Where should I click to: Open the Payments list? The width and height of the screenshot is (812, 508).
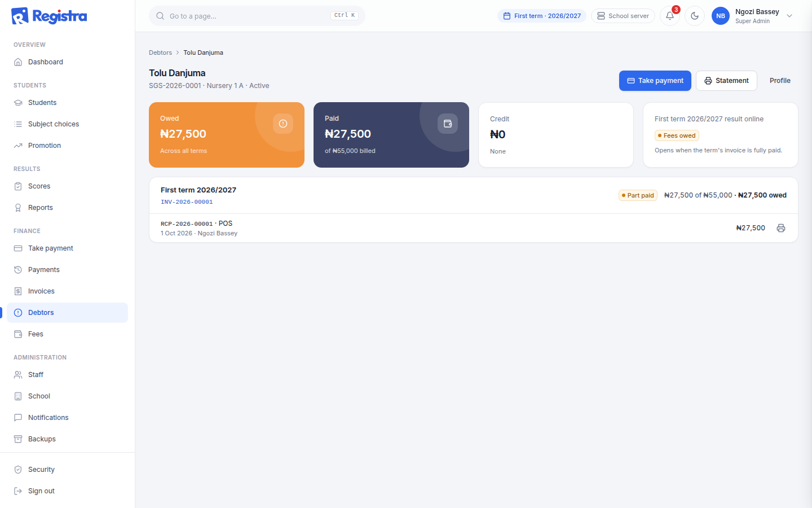(x=68, y=270)
